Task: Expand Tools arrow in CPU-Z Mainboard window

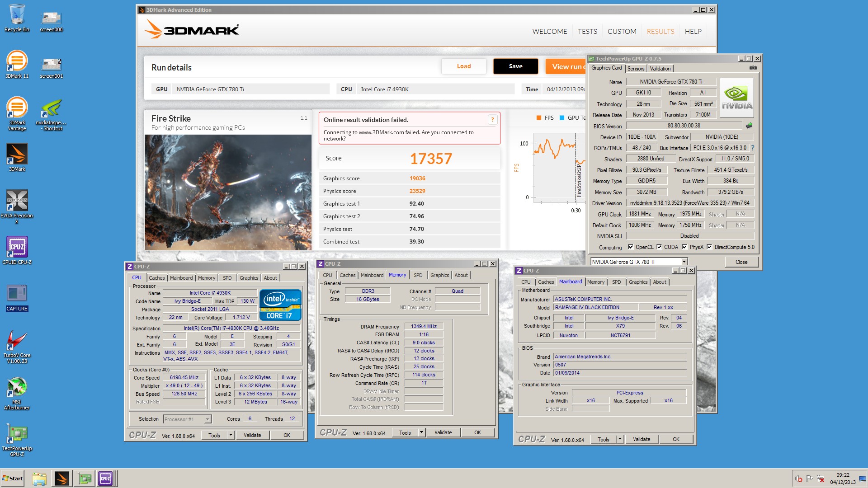Action: click(x=620, y=439)
